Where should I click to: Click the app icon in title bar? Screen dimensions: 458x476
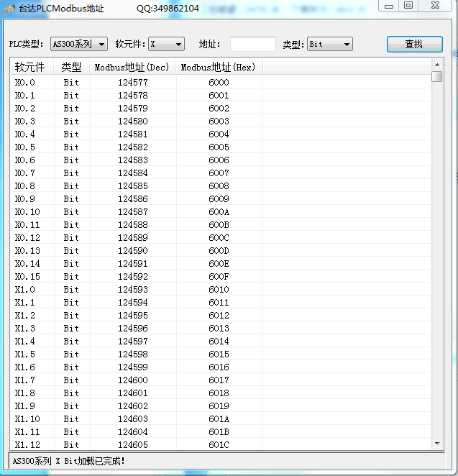tap(9, 8)
